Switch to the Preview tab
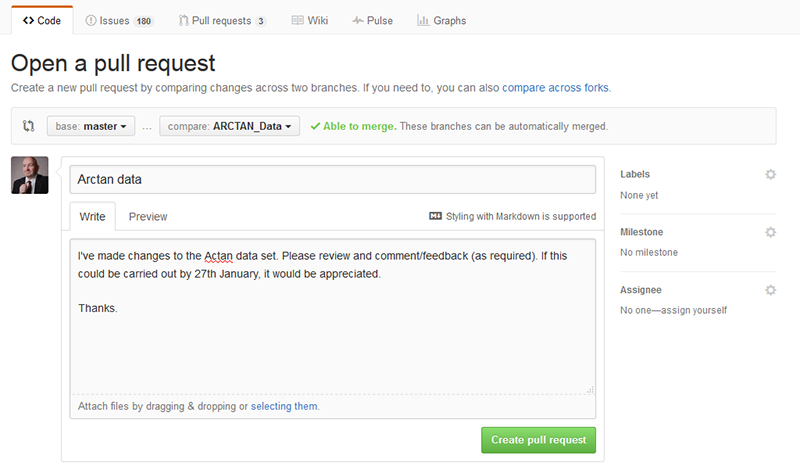Screen dimensions: 800x466 click(148, 216)
